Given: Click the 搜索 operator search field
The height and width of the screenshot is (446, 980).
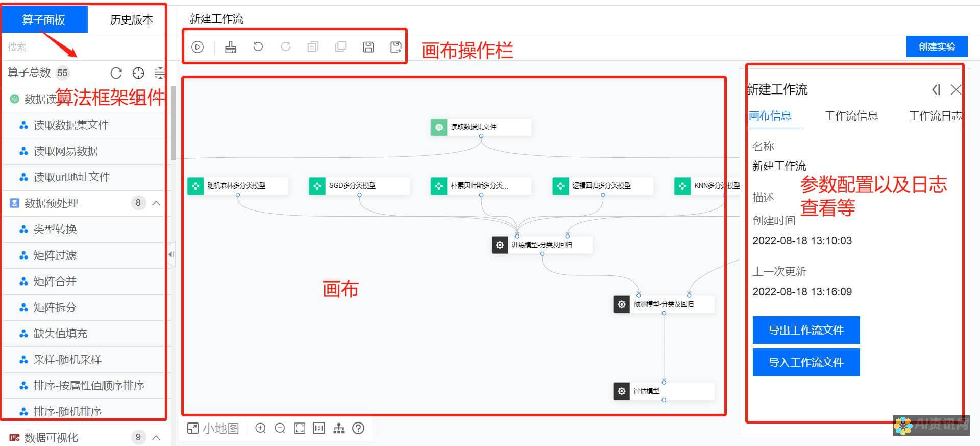Looking at the screenshot, I should click(x=84, y=47).
